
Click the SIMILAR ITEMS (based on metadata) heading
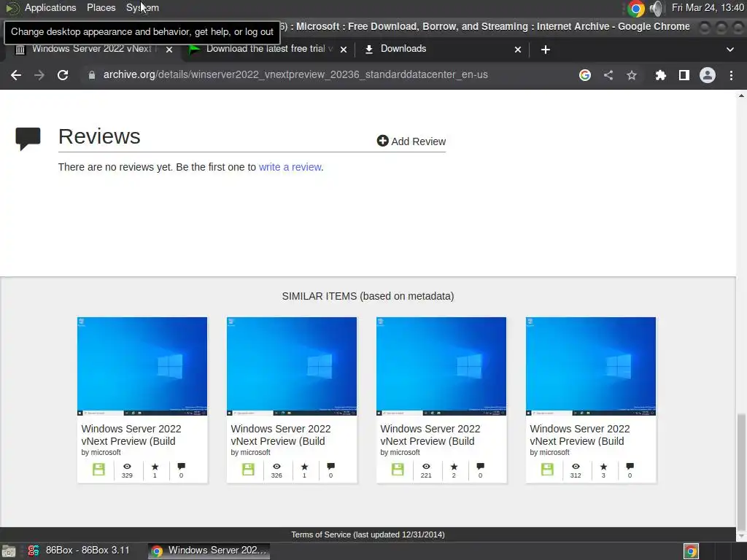[368, 296]
